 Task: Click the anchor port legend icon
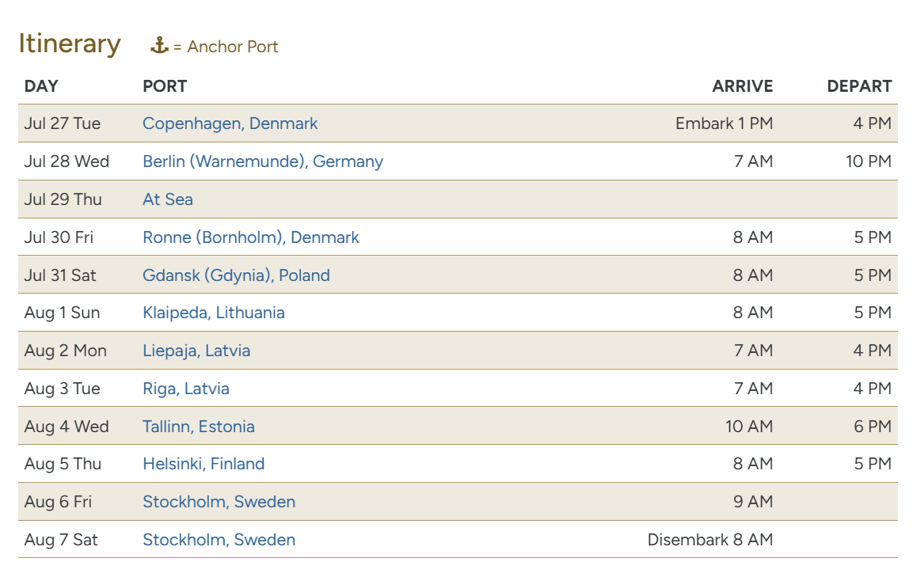(159, 46)
